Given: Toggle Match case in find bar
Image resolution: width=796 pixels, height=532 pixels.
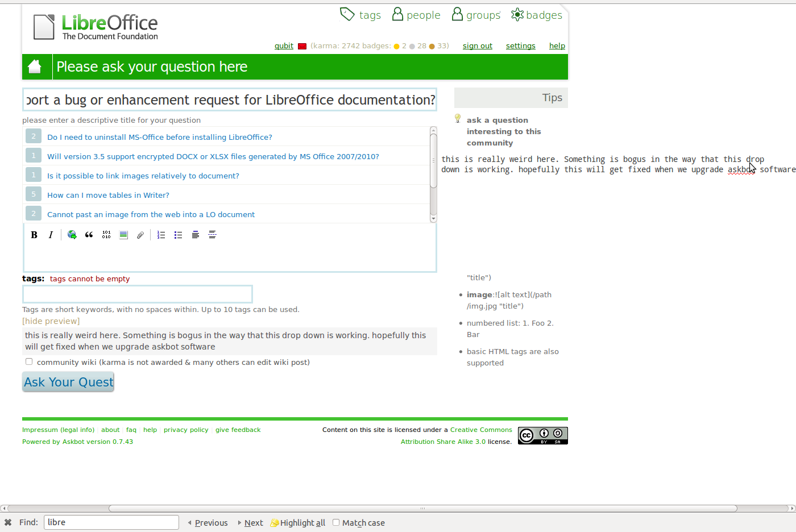Looking at the screenshot, I should pyautogui.click(x=336, y=522).
